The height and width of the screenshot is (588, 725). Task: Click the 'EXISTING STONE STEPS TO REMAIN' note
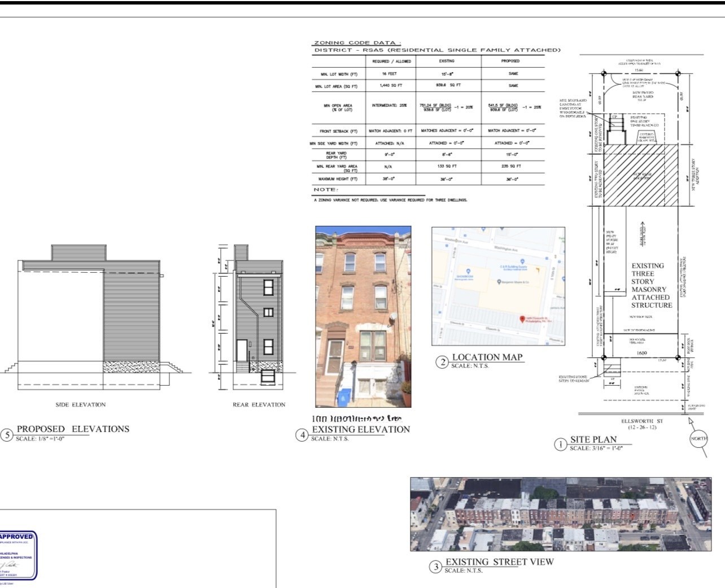(574, 378)
